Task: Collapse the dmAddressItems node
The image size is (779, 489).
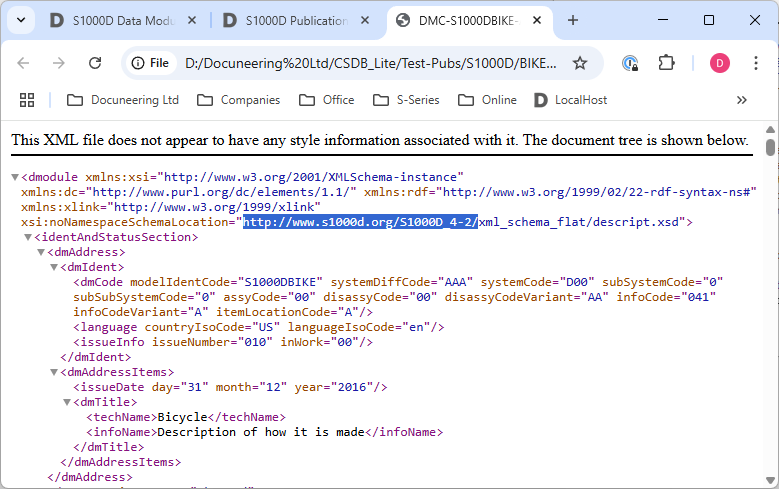Action: pyautogui.click(x=54, y=372)
